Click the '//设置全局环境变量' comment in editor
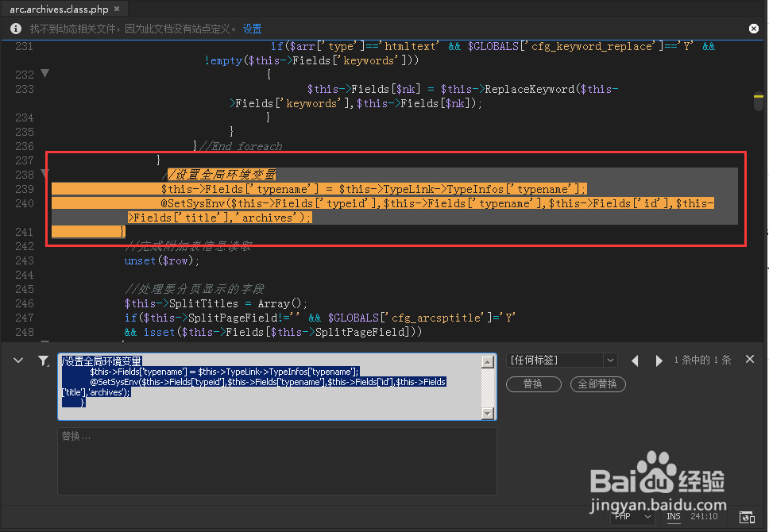 click(x=218, y=175)
